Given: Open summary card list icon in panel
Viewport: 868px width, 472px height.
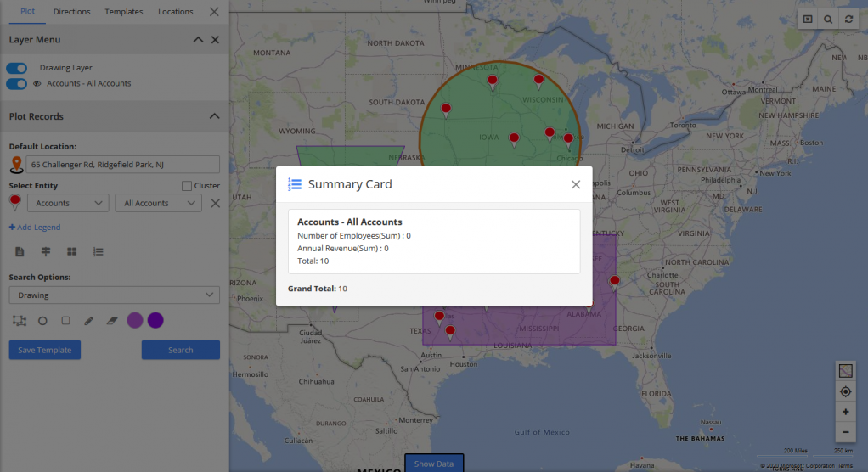Looking at the screenshot, I should (99, 251).
